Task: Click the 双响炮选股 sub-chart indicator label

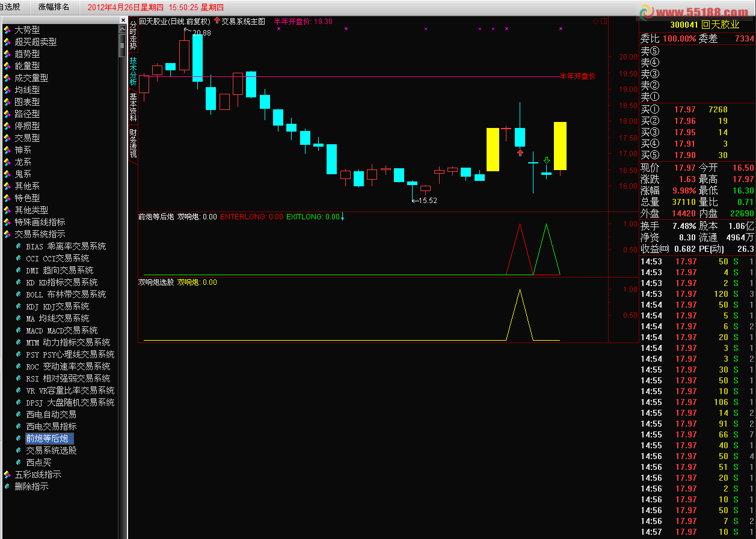Action: [156, 282]
